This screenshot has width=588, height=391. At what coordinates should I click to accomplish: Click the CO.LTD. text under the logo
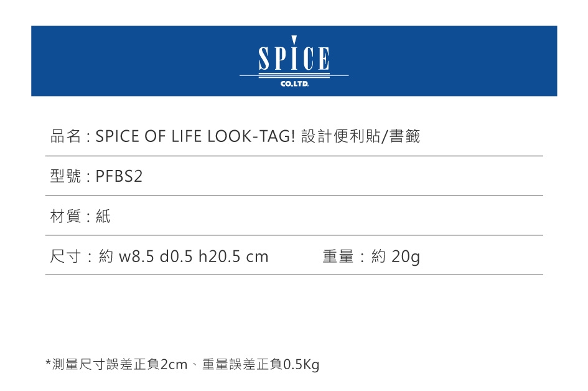[294, 83]
